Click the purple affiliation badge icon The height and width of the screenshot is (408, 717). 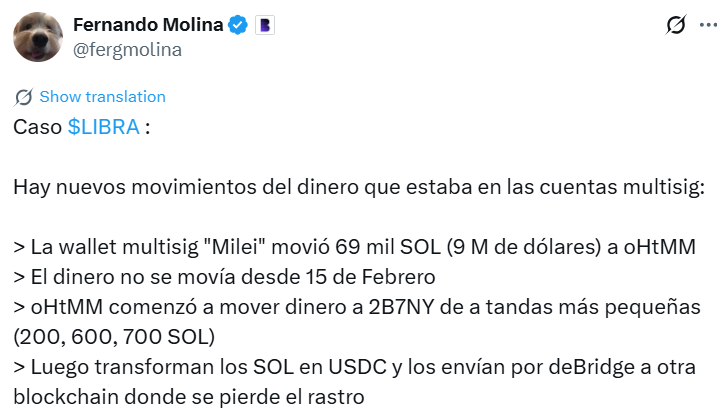tap(265, 25)
